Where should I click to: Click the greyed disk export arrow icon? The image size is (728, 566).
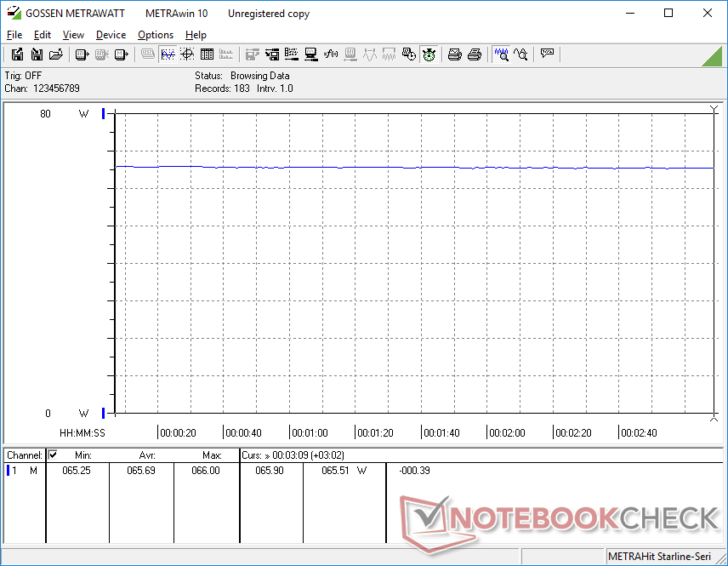click(x=253, y=54)
